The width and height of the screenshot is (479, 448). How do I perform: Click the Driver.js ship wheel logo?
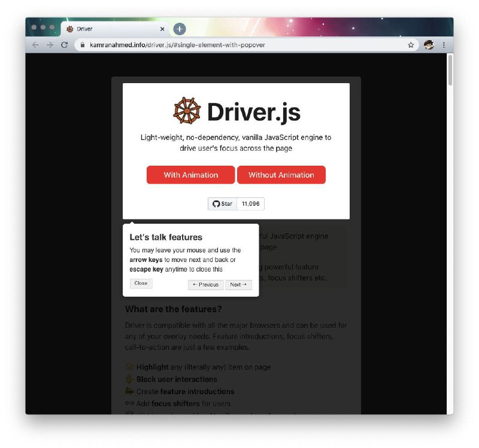pyautogui.click(x=187, y=111)
